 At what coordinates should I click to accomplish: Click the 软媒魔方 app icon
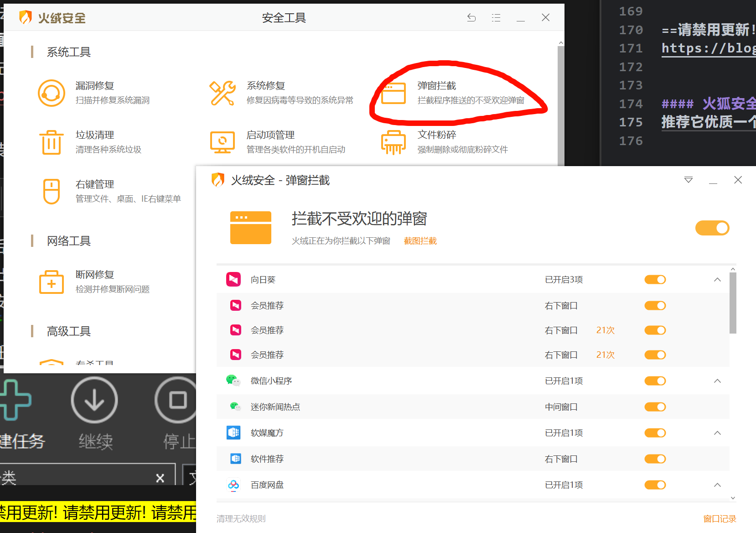[233, 433]
